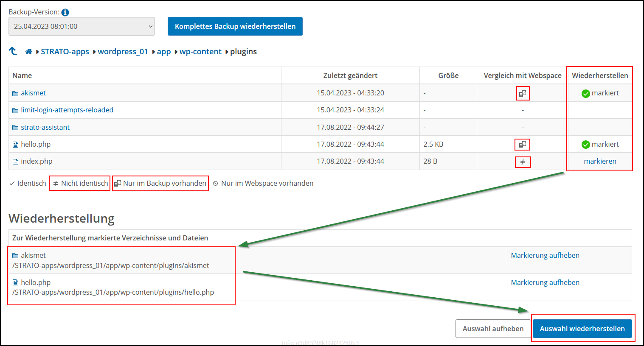Toggle off the 'markiert' status for hello.php
This screenshot has height=346, width=644.
click(x=585, y=144)
